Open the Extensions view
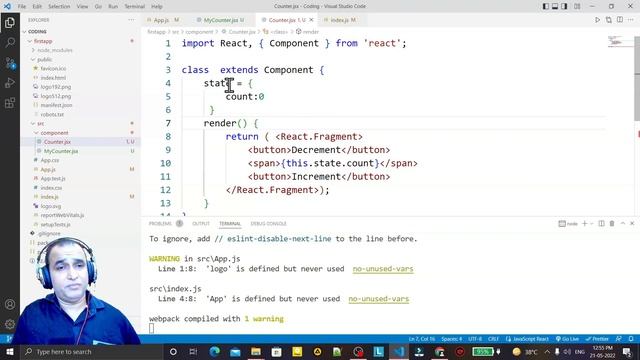This screenshot has height=360, width=640. (x=10, y=102)
